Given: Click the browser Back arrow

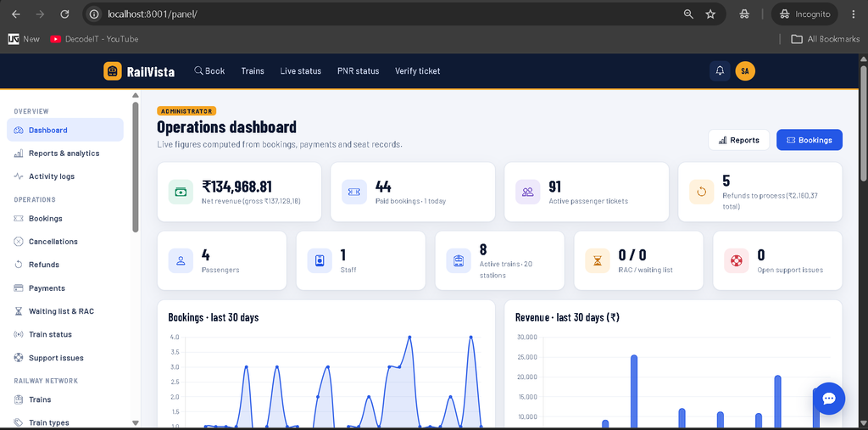Looking at the screenshot, I should [15, 14].
